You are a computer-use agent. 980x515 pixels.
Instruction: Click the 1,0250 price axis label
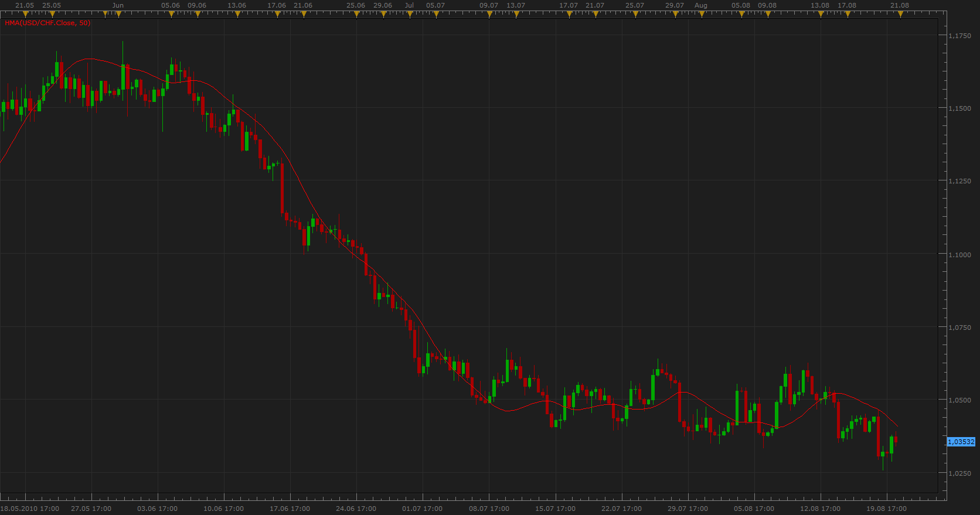coord(959,473)
